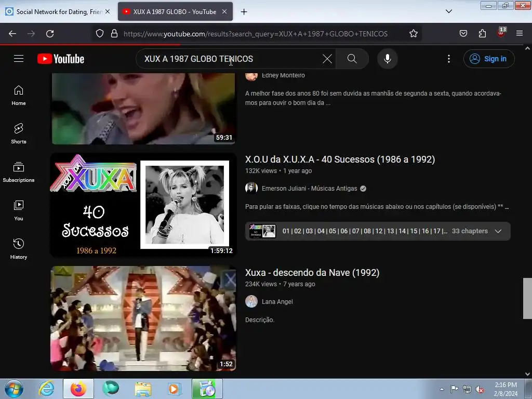Image resolution: width=532 pixels, height=399 pixels.
Task: Open the Windows Start menu
Action: (x=14, y=389)
